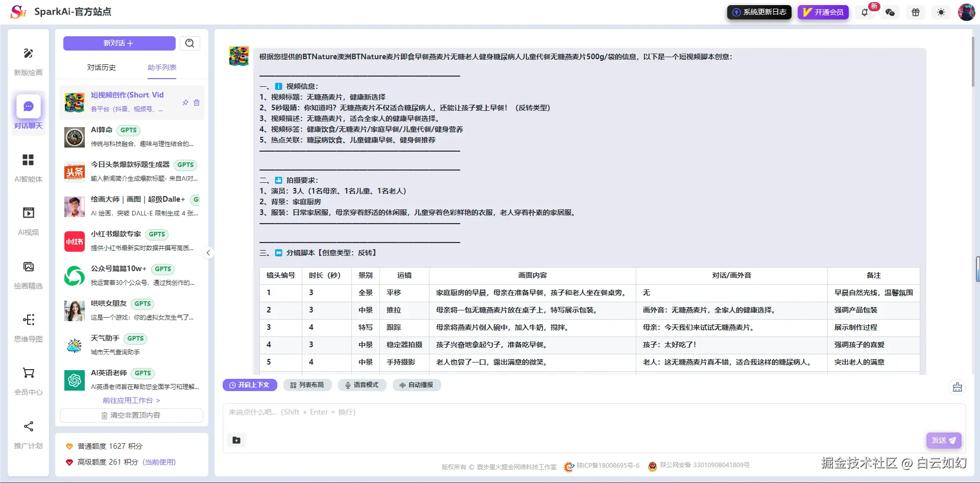Open the user avatar menu
This screenshot has height=483, width=980.
pos(966,12)
